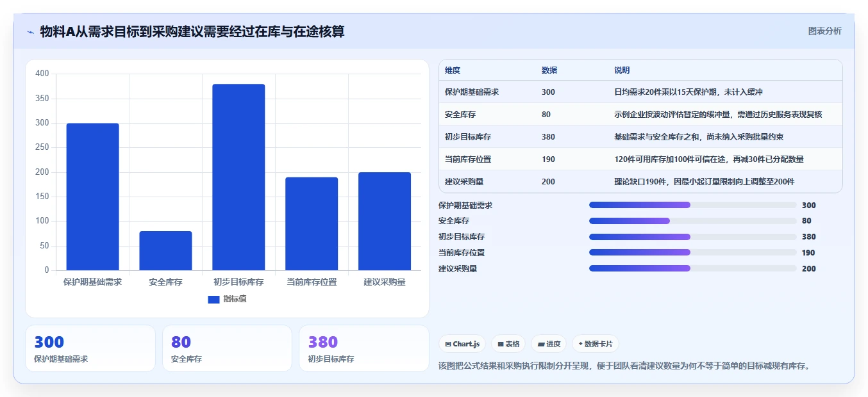Click the y-axis value 400
The width and height of the screenshot is (868, 397).
click(42, 74)
